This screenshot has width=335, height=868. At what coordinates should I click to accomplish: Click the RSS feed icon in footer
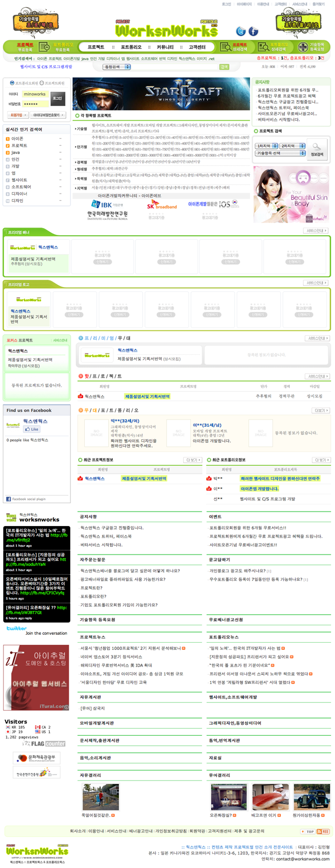(324, 831)
